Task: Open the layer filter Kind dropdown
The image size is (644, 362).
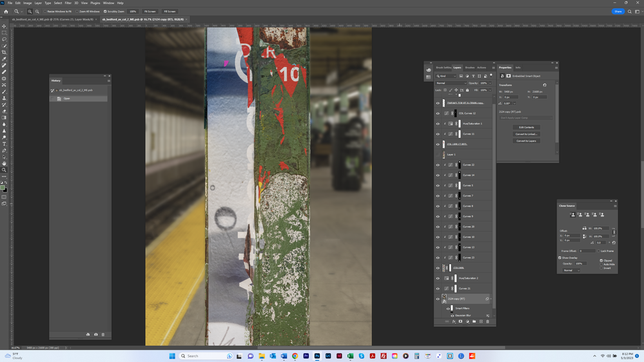Action: click(447, 76)
